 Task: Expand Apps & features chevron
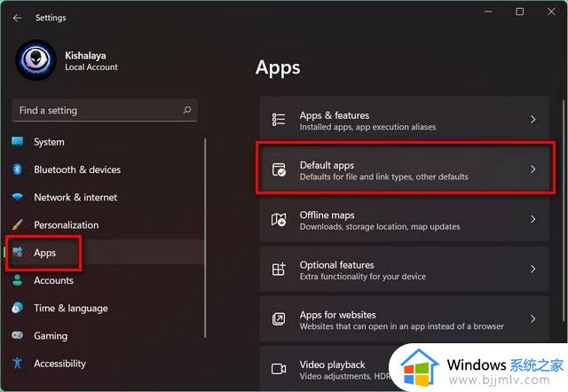(x=532, y=120)
